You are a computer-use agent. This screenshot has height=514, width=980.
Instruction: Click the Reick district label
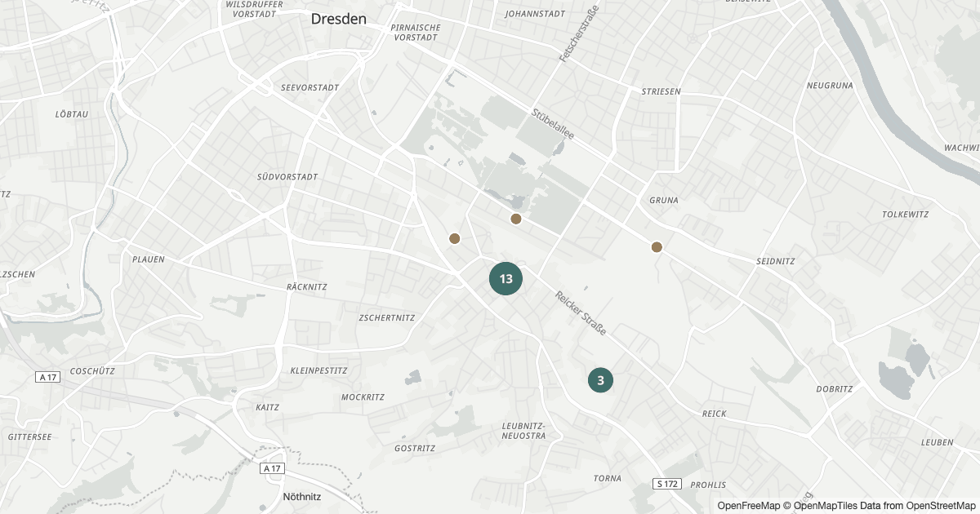pos(715,414)
